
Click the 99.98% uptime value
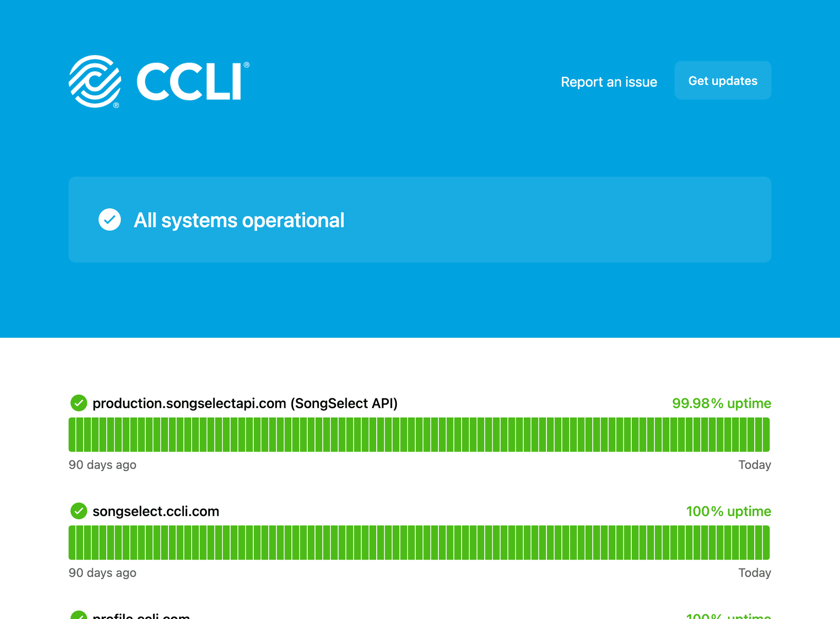pos(721,403)
